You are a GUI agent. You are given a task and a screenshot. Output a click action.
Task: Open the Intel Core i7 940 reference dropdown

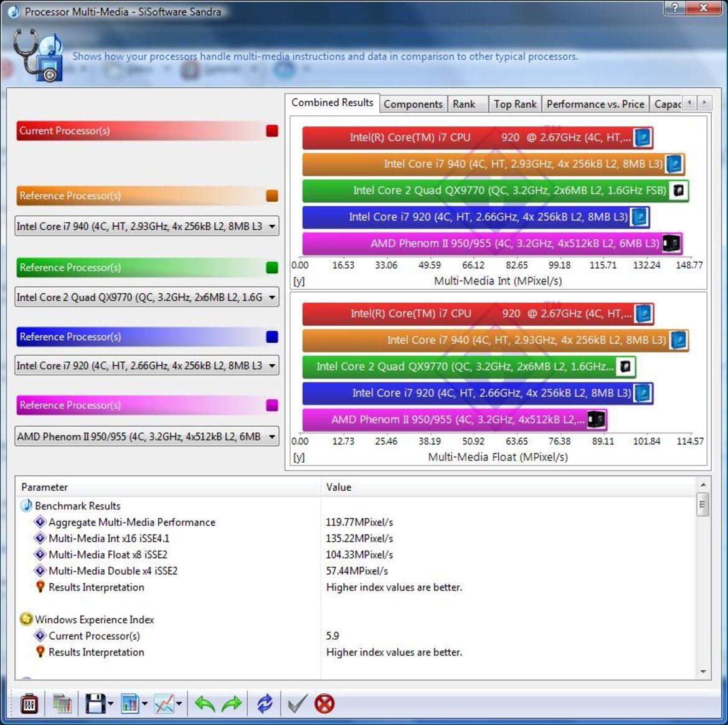[x=147, y=226]
